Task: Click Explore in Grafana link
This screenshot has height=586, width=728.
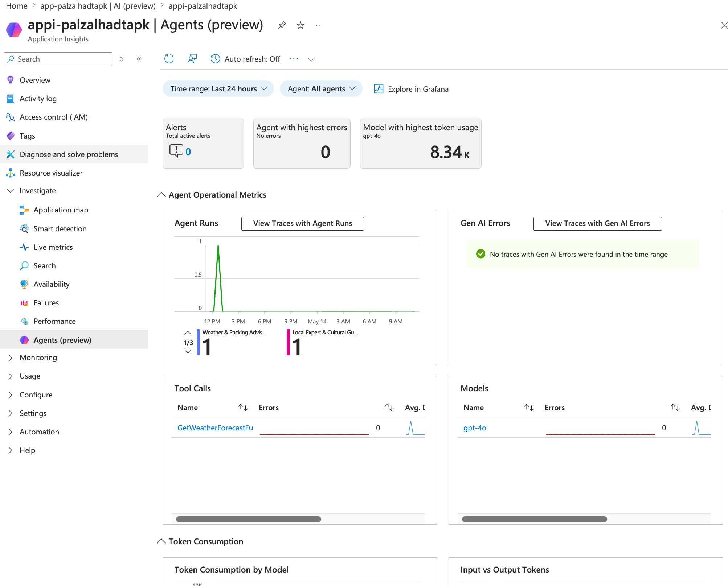Action: coord(418,89)
